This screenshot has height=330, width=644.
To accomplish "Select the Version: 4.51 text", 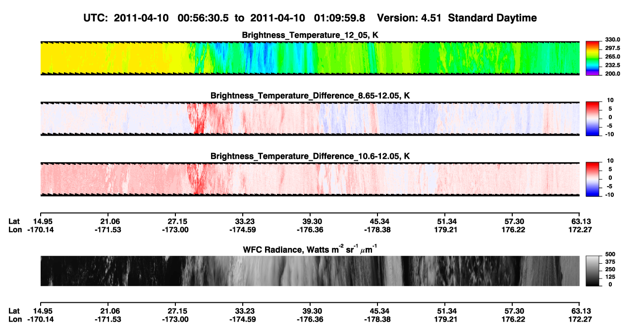I will tap(409, 18).
